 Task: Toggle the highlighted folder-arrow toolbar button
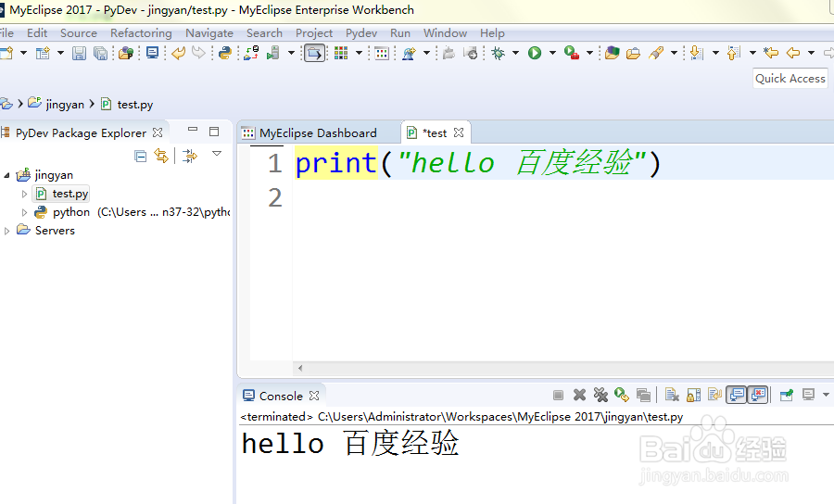314,53
